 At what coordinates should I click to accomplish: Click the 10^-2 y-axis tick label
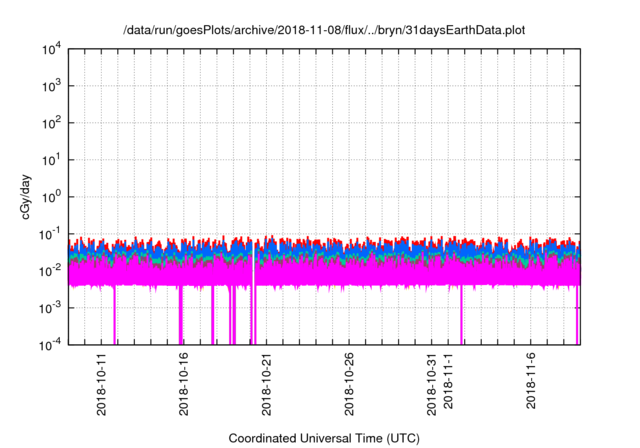click(x=50, y=272)
